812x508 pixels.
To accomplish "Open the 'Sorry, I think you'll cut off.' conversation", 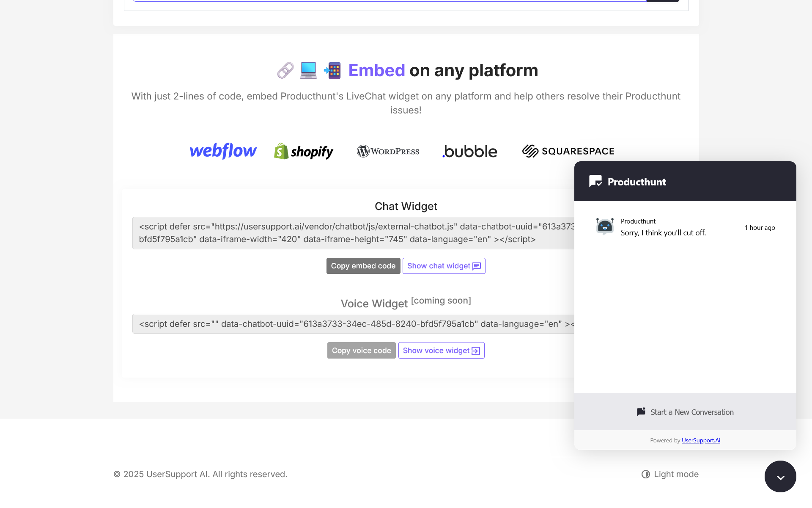I will coord(685,227).
